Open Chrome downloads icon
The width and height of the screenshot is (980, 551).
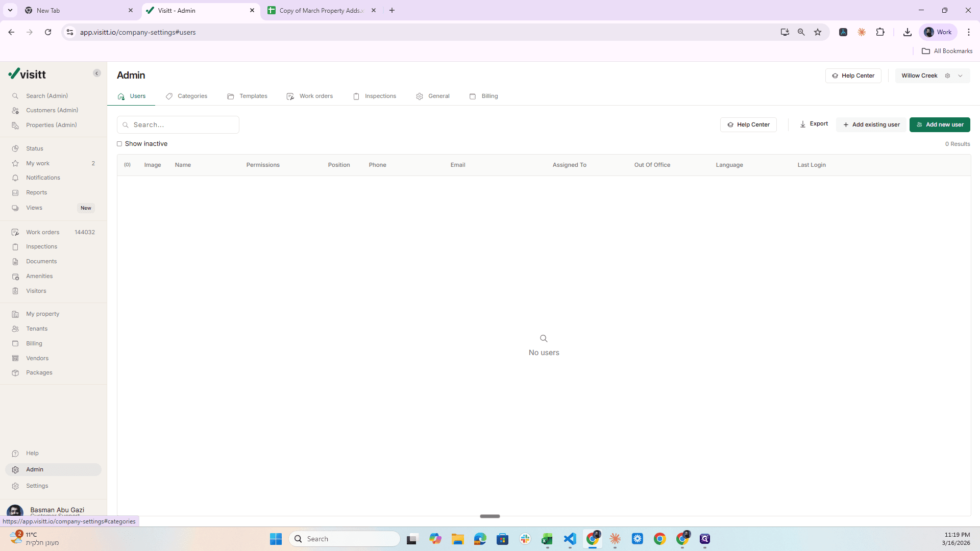(x=907, y=32)
